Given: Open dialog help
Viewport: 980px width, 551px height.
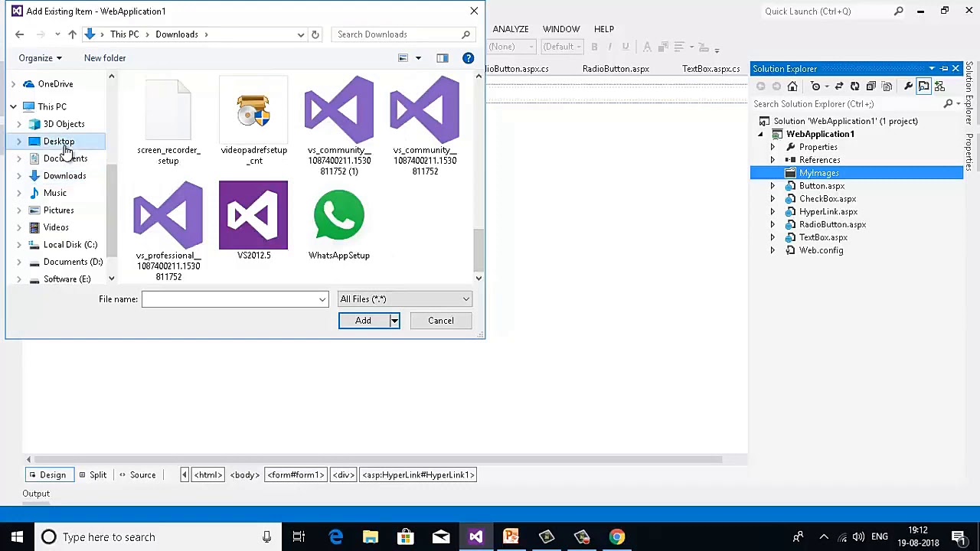Looking at the screenshot, I should [468, 58].
